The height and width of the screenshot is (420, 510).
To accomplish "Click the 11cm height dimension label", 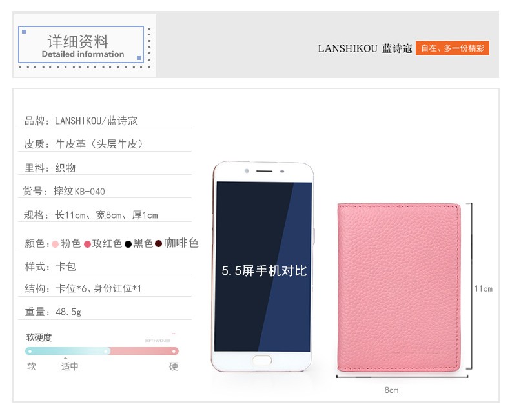I will [484, 288].
